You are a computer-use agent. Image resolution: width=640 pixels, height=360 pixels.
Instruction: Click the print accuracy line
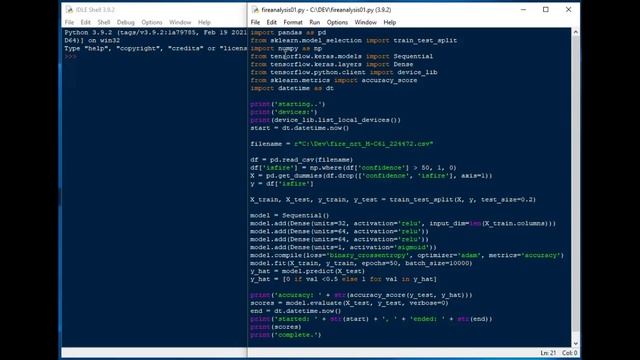tap(361, 295)
